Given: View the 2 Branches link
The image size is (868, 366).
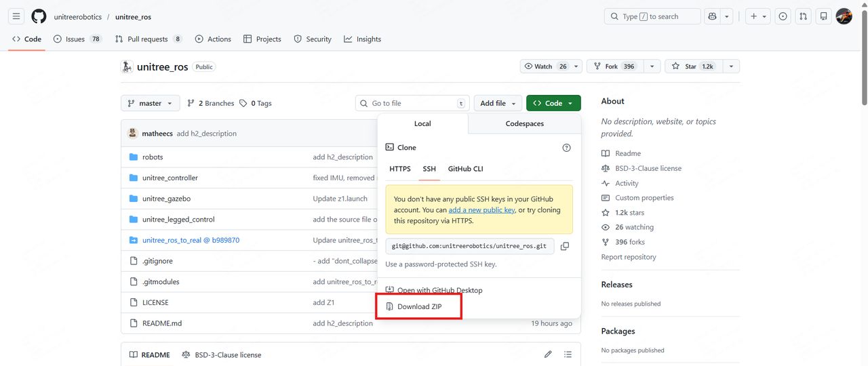Looking at the screenshot, I should click(210, 103).
